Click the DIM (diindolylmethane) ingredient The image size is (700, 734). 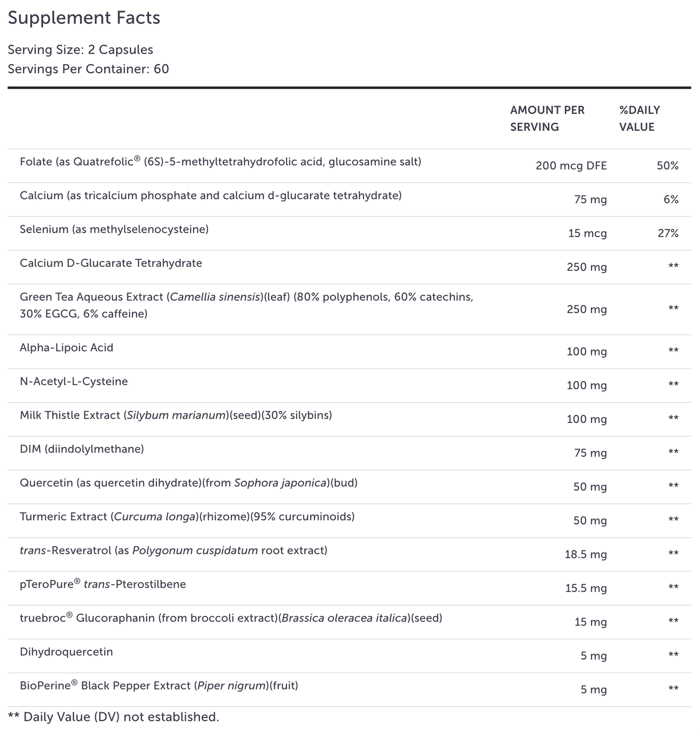click(x=82, y=450)
